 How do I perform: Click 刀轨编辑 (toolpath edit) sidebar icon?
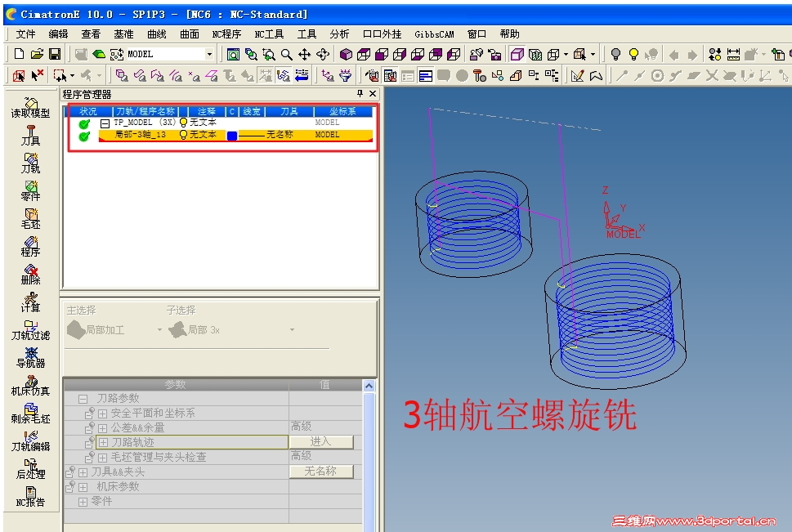coord(31,441)
